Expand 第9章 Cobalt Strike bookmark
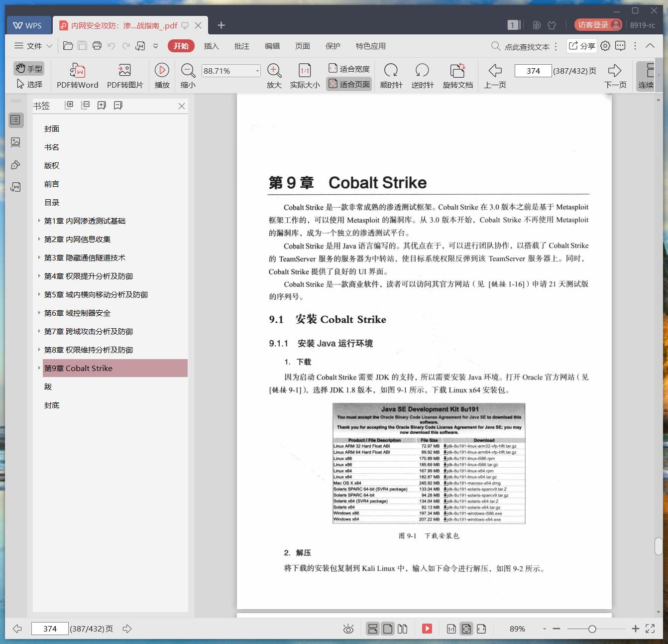The image size is (668, 644). pyautogui.click(x=39, y=368)
